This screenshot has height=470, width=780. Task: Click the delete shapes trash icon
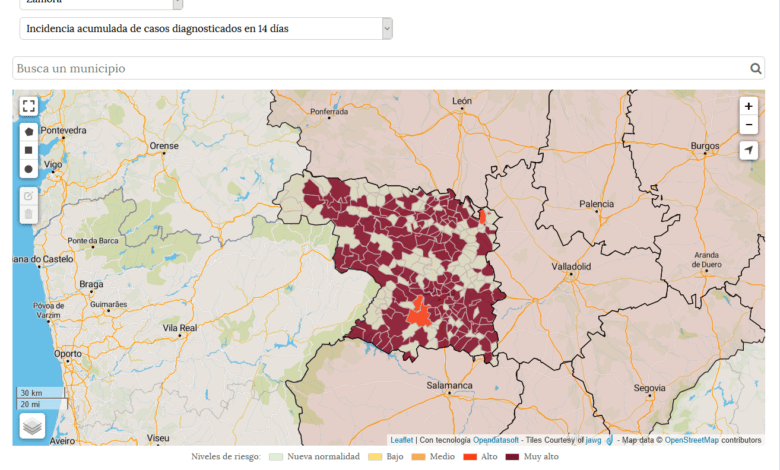pos(29,214)
